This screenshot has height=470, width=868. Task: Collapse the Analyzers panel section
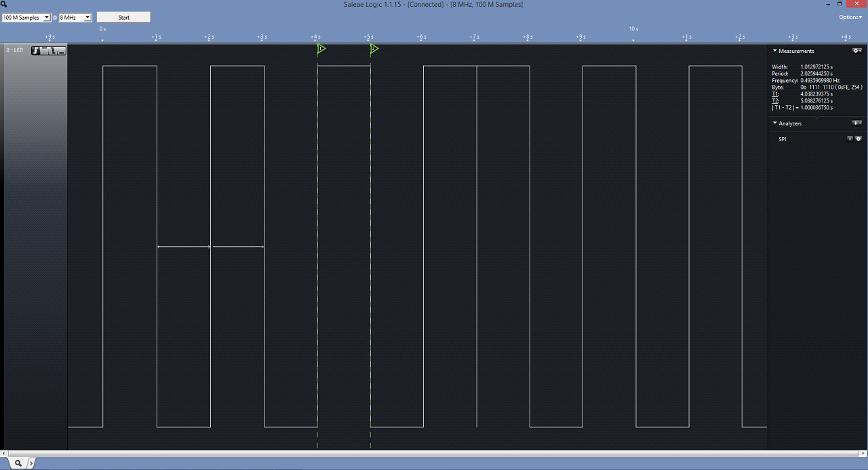[x=775, y=123]
